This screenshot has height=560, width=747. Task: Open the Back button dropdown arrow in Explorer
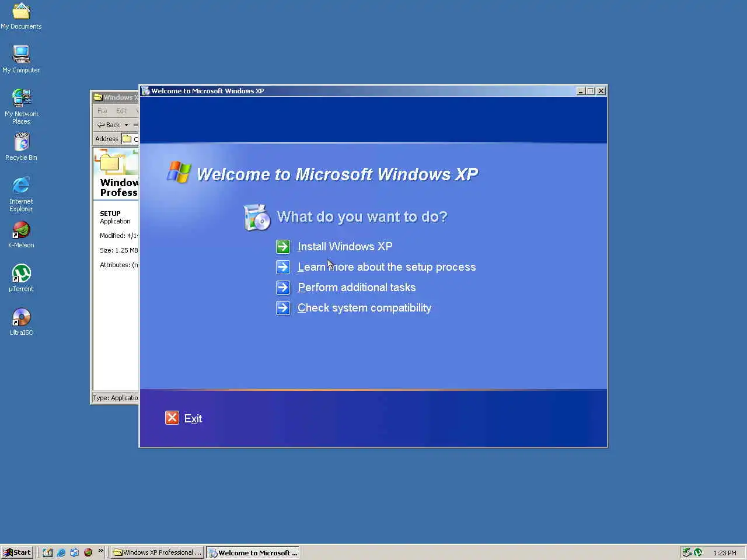126,125
